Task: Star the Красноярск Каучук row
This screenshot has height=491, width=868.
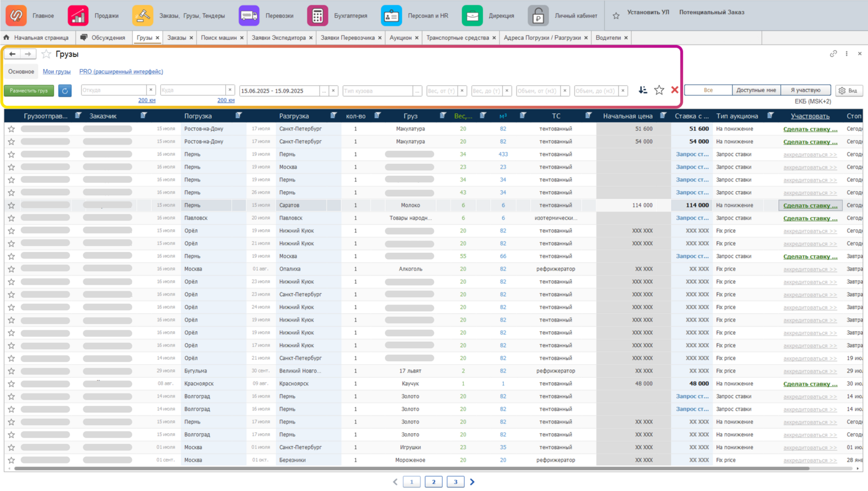Action: 11,383
